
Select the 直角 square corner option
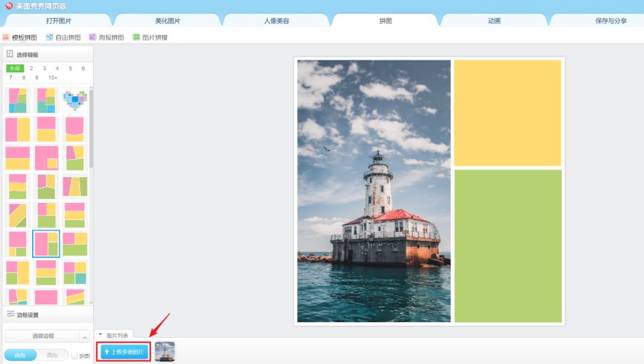pyautogui.click(x=20, y=356)
